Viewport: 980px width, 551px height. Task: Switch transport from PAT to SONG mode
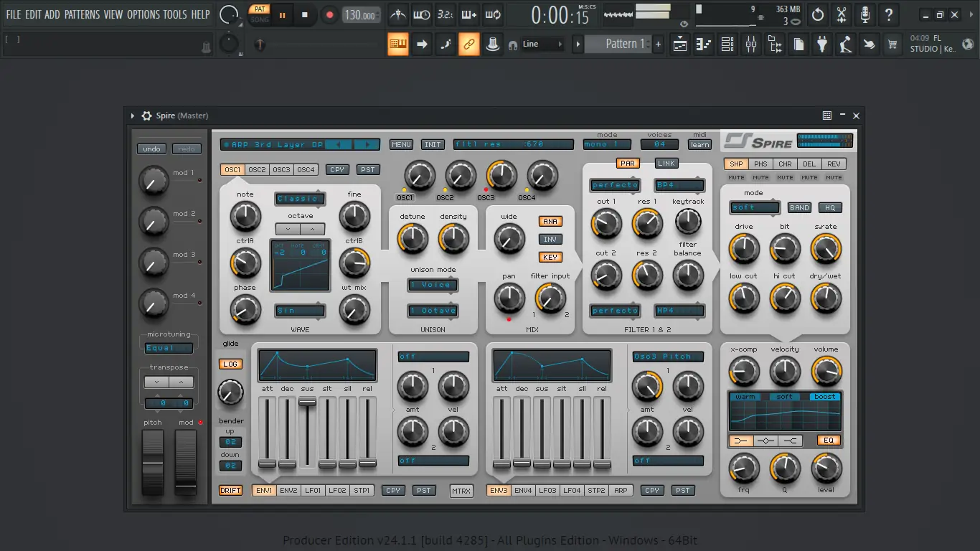point(259,20)
